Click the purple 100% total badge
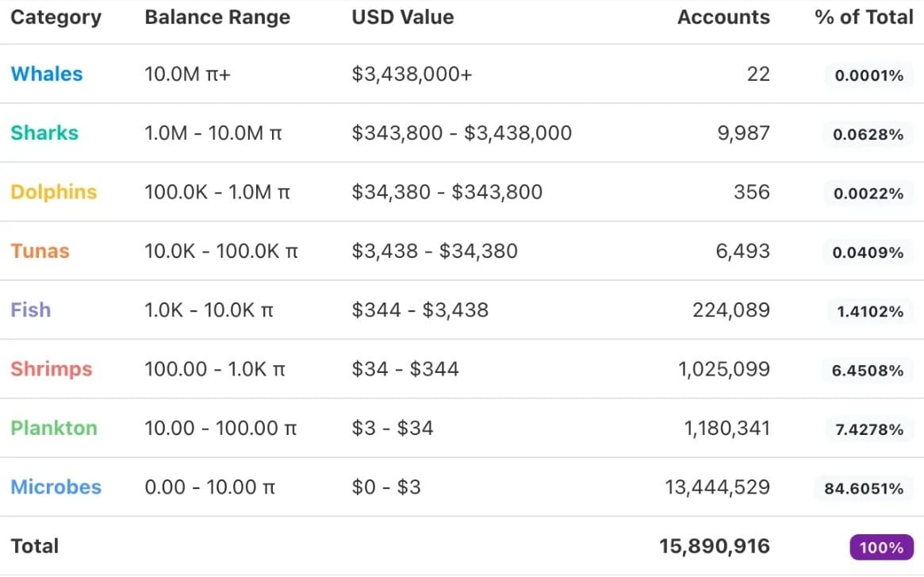Image resolution: width=924 pixels, height=577 pixels. click(x=882, y=547)
